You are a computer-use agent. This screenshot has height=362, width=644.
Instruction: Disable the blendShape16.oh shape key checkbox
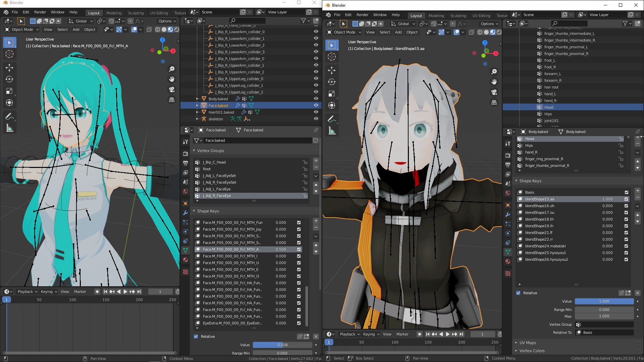[626, 206]
